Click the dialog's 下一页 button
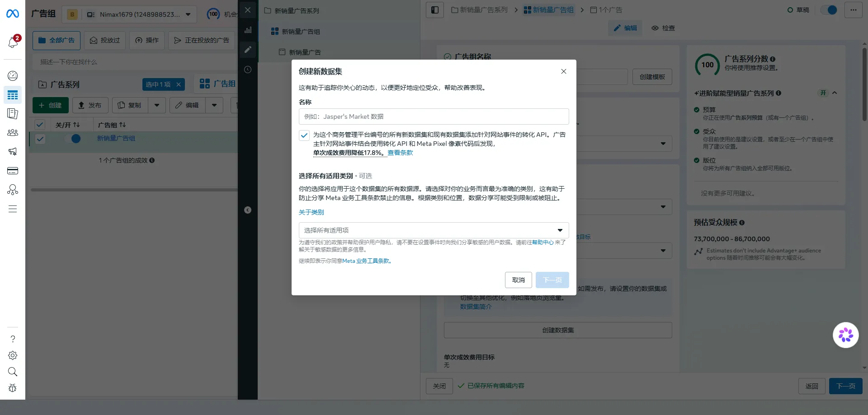 click(x=552, y=280)
